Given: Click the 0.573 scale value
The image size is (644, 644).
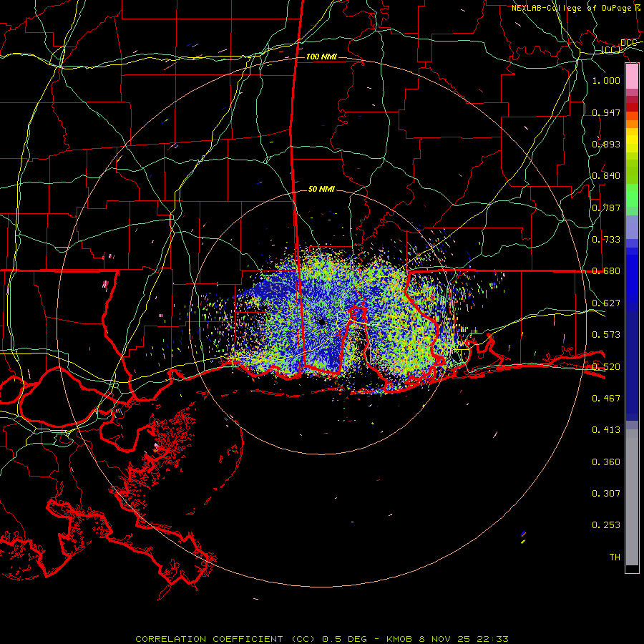Looking at the screenshot, I should click(x=606, y=335).
